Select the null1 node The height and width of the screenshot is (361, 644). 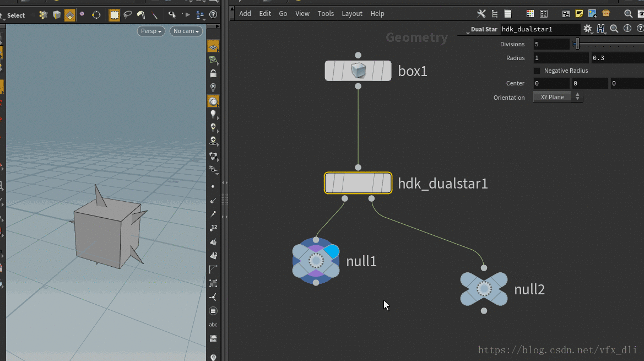click(x=316, y=261)
